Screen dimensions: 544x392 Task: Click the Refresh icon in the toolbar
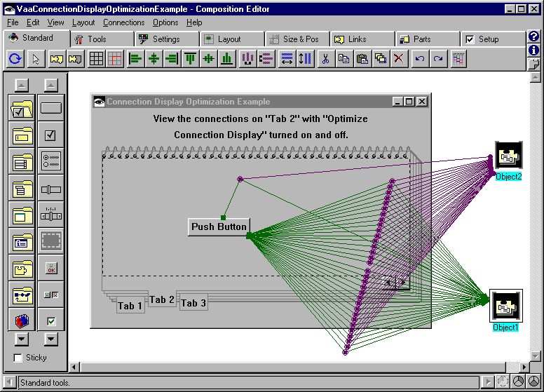[15, 59]
